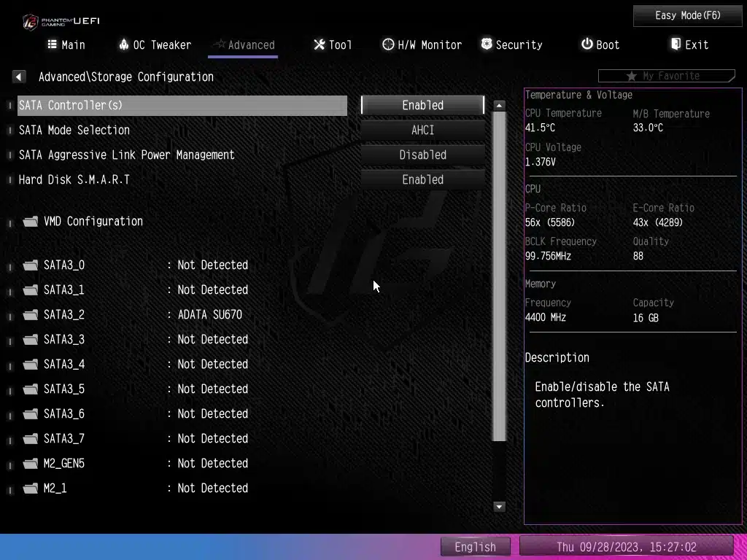Click the back arrow icon beside Advanced\Storage Configuration
Viewport: 747px width, 560px height.
19,77
